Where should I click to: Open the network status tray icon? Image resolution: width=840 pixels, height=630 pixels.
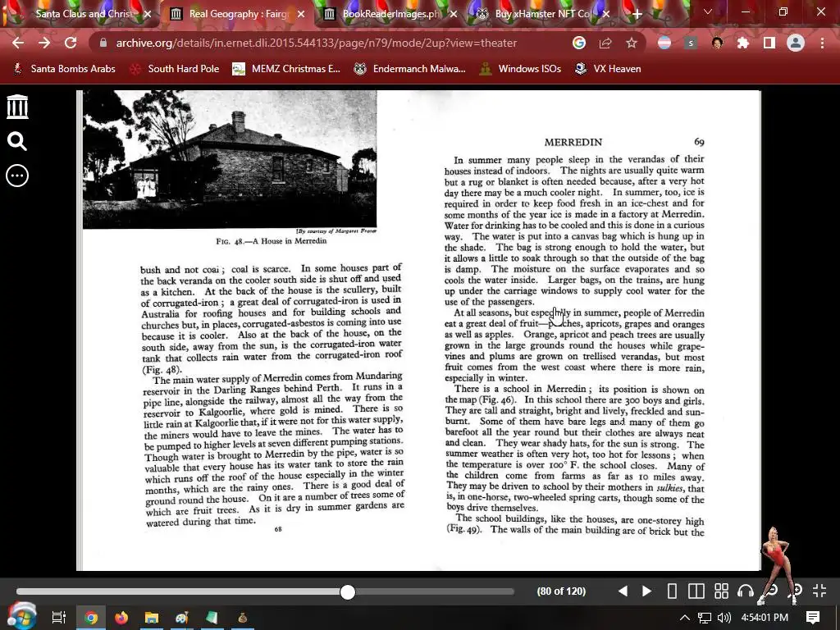pyautogui.click(x=705, y=618)
